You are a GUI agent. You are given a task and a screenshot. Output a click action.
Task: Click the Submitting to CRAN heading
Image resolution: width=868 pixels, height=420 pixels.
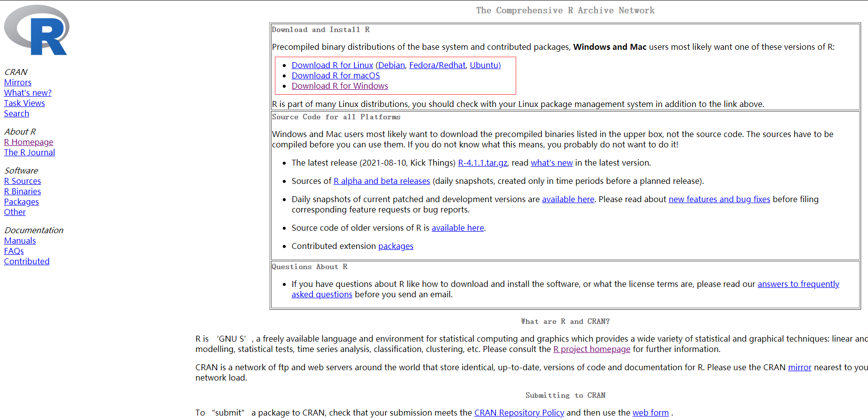pyautogui.click(x=565, y=395)
